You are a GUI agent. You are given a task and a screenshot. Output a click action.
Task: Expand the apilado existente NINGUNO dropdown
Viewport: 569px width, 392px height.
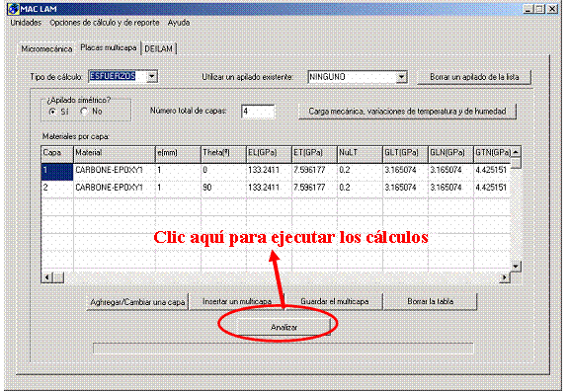pos(401,77)
